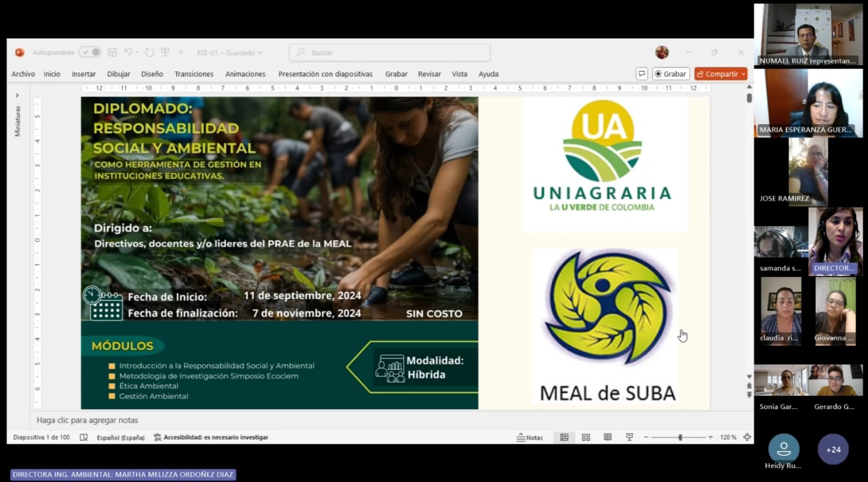The width and height of the screenshot is (868, 482).
Task: Open Presentación con diapositivas tab
Action: click(325, 74)
